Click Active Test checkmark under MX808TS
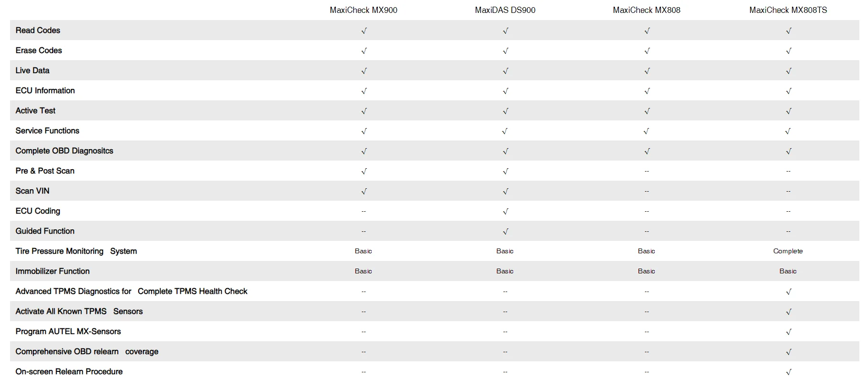 pos(789,111)
